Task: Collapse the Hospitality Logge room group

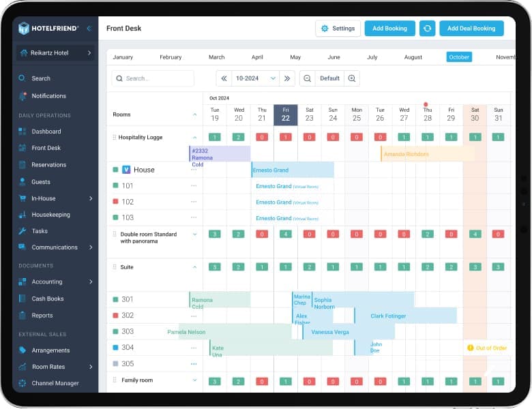Action: pyautogui.click(x=195, y=137)
